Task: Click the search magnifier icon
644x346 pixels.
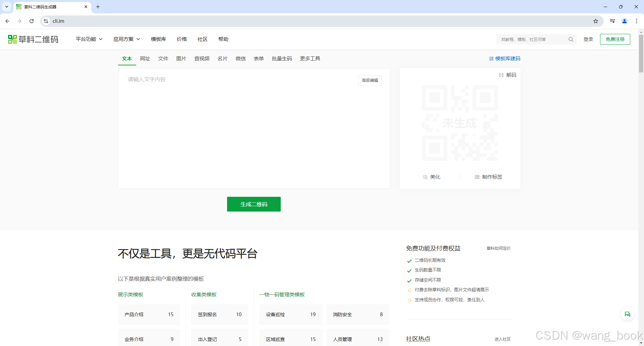Action: [571, 39]
